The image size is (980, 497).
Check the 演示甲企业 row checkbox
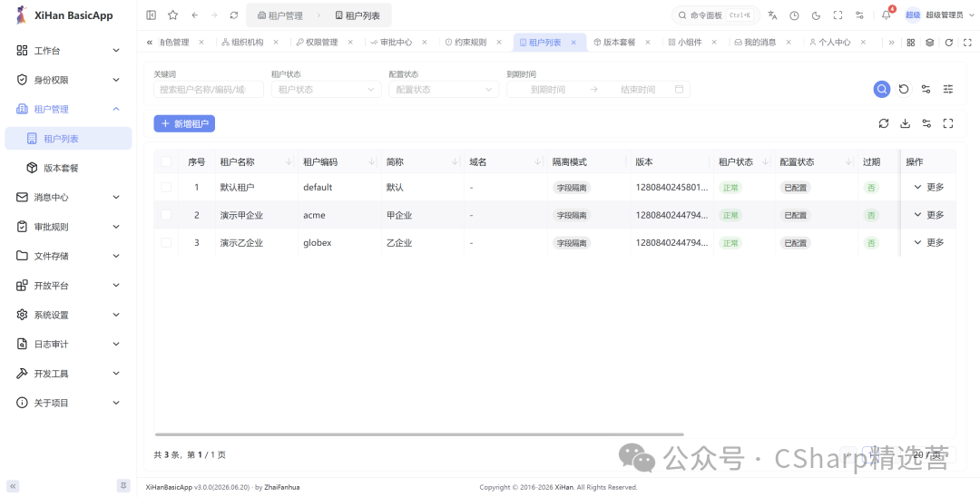tap(166, 215)
